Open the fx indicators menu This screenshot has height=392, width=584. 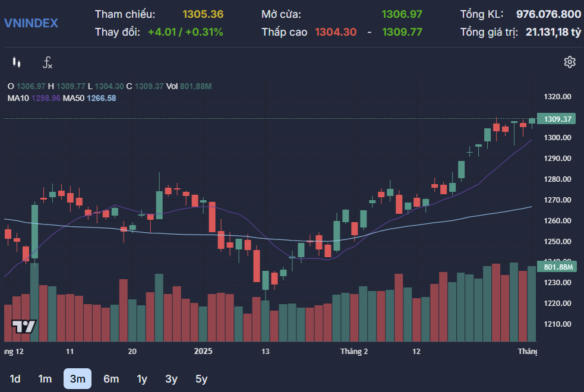[48, 62]
